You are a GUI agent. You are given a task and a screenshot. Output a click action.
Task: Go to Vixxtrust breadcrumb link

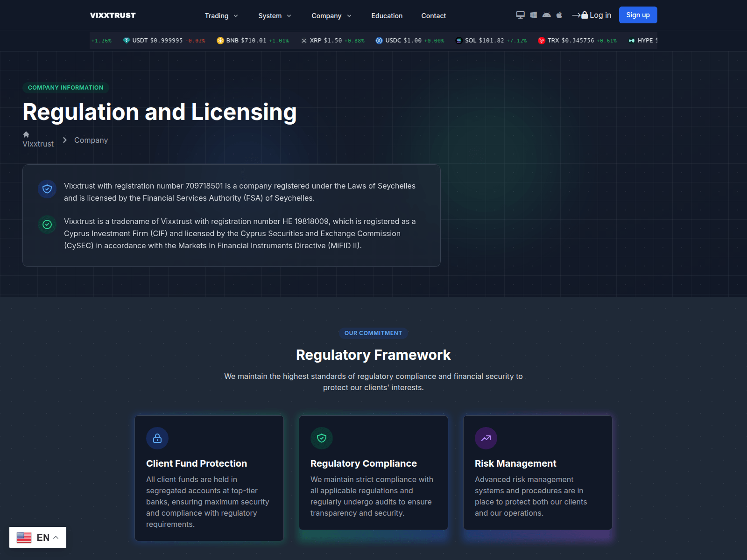38,140
